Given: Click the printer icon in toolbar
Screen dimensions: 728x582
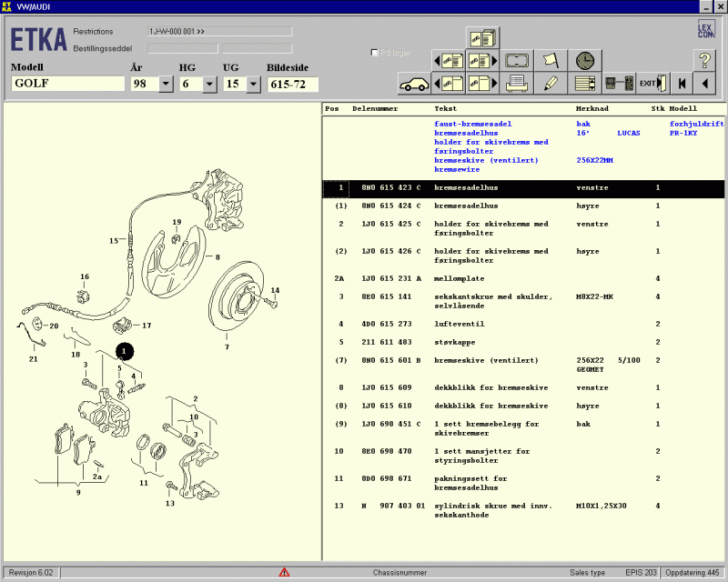Looking at the screenshot, I should pos(518,84).
